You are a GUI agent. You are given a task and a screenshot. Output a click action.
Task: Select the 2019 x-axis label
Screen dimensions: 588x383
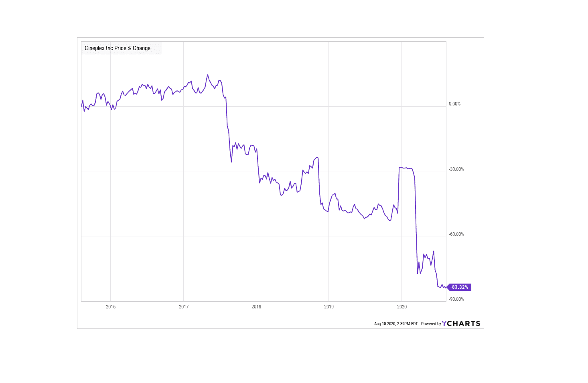[x=329, y=307]
